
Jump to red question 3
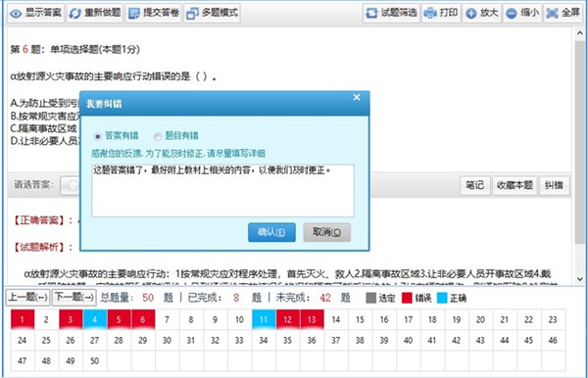click(71, 319)
